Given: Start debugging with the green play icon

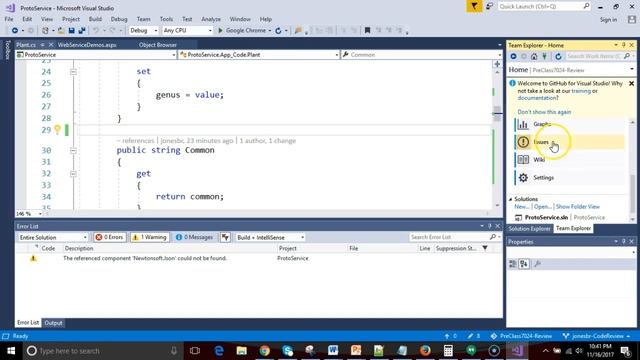Looking at the screenshot, I should [220, 31].
